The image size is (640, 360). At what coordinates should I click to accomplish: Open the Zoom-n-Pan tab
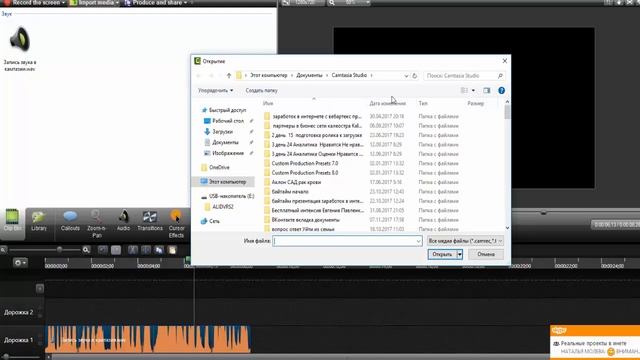96,224
